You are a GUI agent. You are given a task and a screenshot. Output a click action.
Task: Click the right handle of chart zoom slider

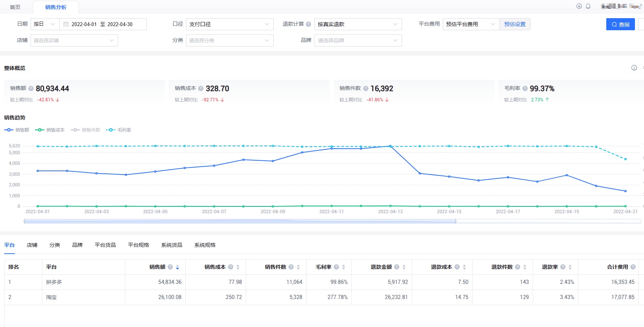(456, 221)
